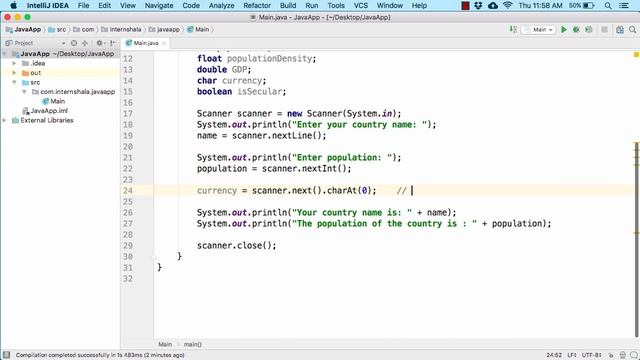Select the Main.java editor tab

pos(146,43)
